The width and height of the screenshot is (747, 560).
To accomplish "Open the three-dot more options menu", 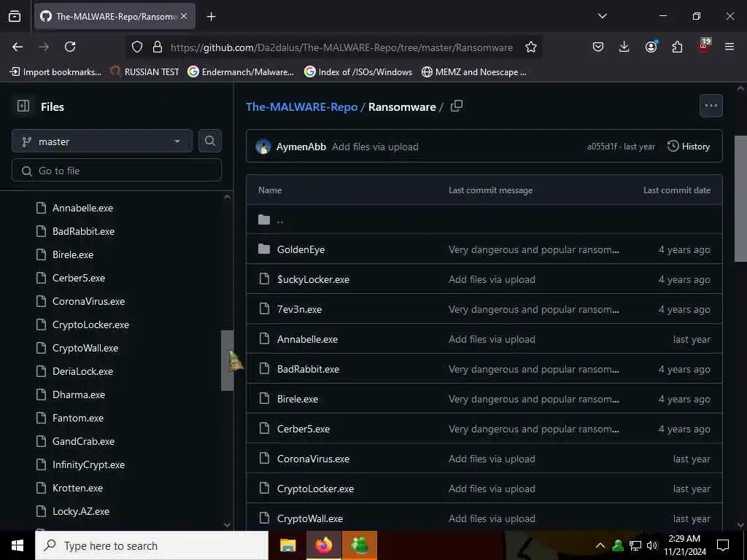I will pyautogui.click(x=711, y=106).
